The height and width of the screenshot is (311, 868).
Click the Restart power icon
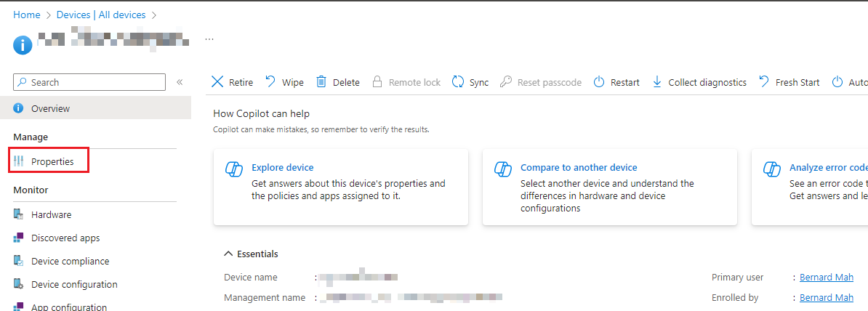pos(599,82)
